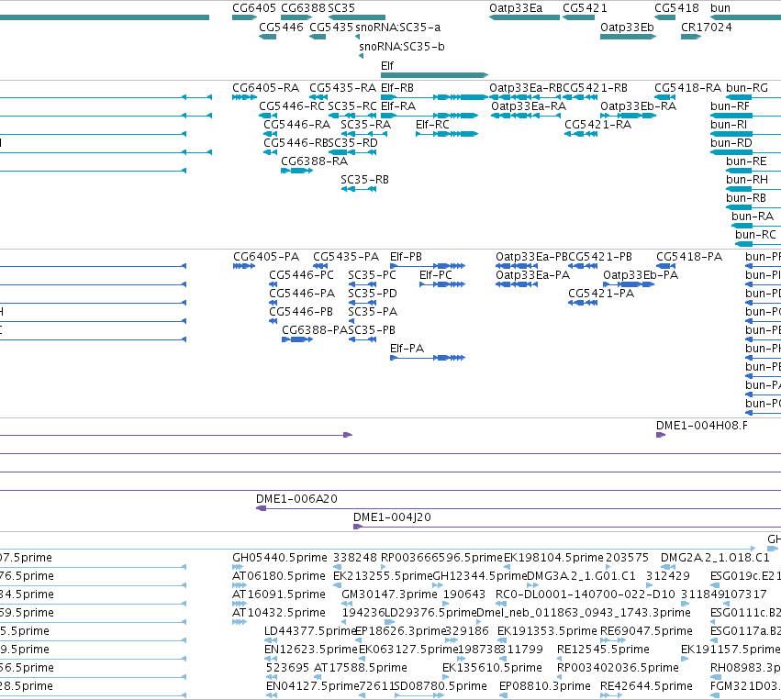Select the AT06180.5prime EST label

coord(278,576)
